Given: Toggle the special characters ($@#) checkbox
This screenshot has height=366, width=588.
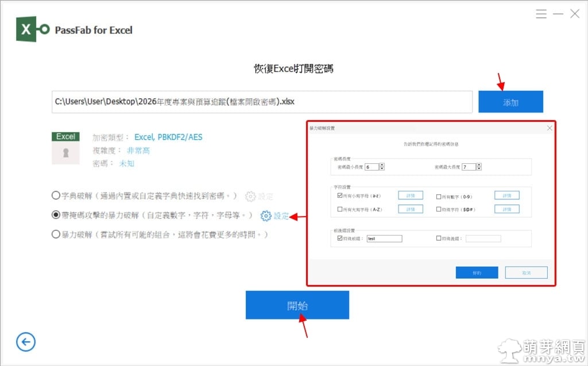Looking at the screenshot, I should point(438,209).
